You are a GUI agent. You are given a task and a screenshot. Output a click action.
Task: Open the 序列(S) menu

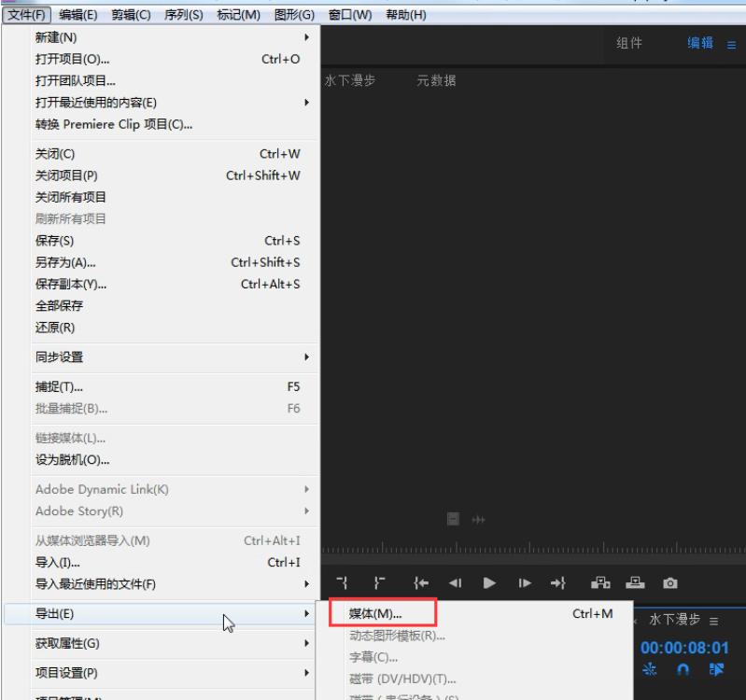click(x=184, y=15)
